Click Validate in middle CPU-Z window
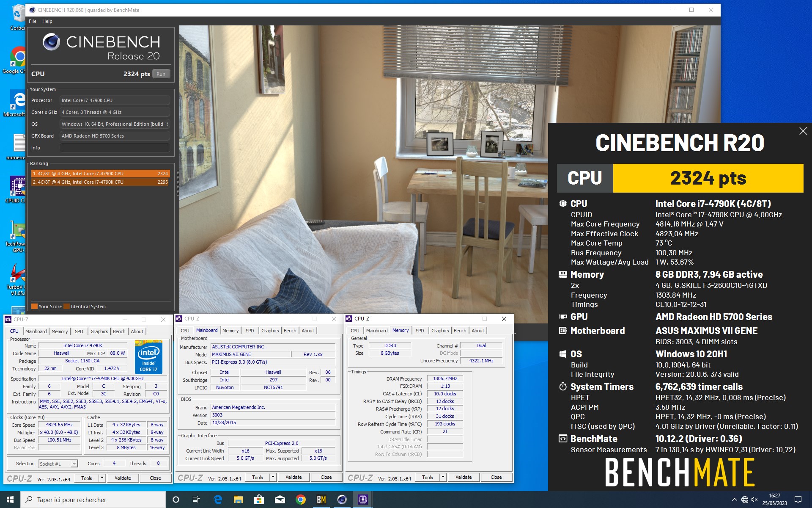 (x=294, y=477)
